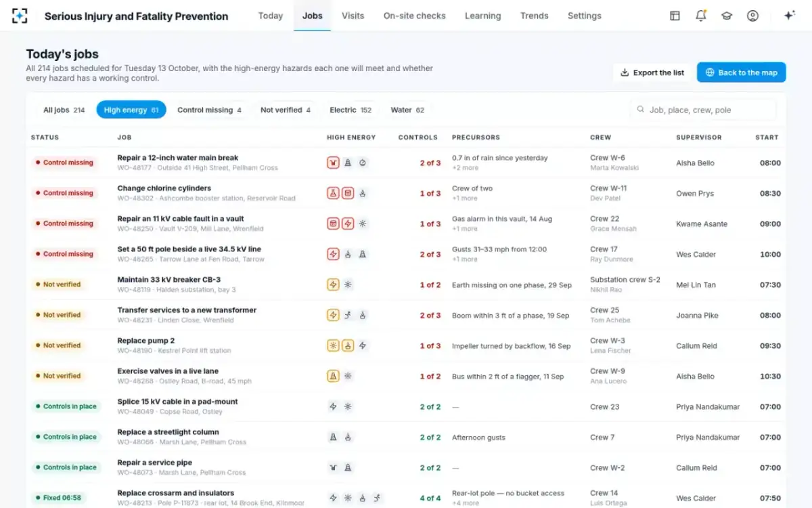Image resolution: width=812 pixels, height=508 pixels.
Task: Filter jobs by Not verified
Action: coord(286,110)
